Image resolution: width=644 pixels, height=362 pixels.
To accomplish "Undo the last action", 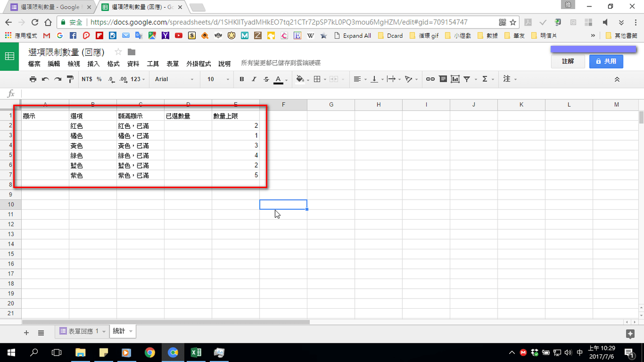I will (x=45, y=79).
